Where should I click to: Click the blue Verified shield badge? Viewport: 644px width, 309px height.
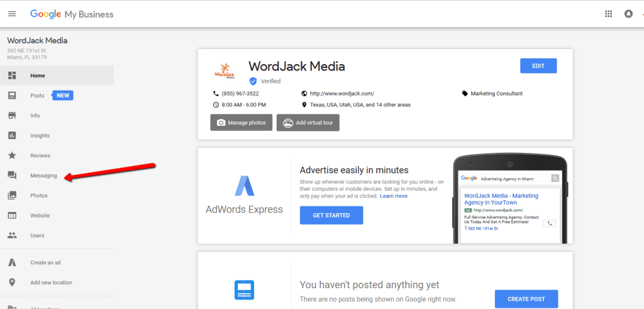pos(253,81)
